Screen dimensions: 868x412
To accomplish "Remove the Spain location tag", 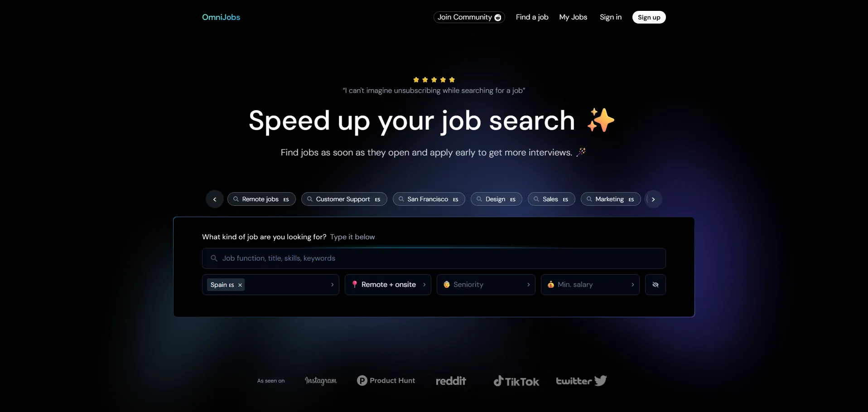I will click(240, 285).
